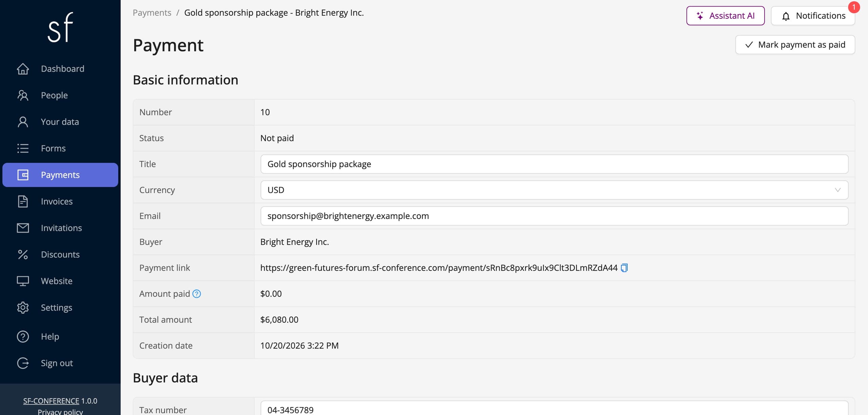868x415 pixels.
Task: Click the Your data person icon
Action: [x=23, y=122]
